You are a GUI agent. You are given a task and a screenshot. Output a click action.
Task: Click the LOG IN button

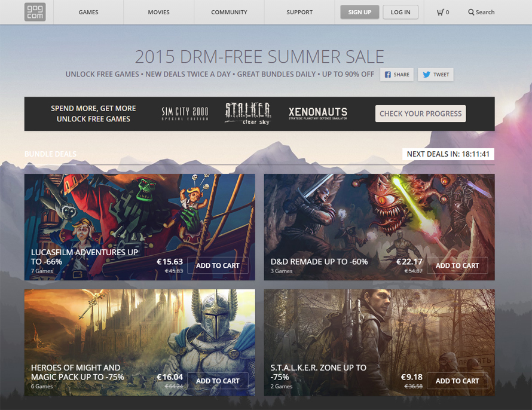400,12
